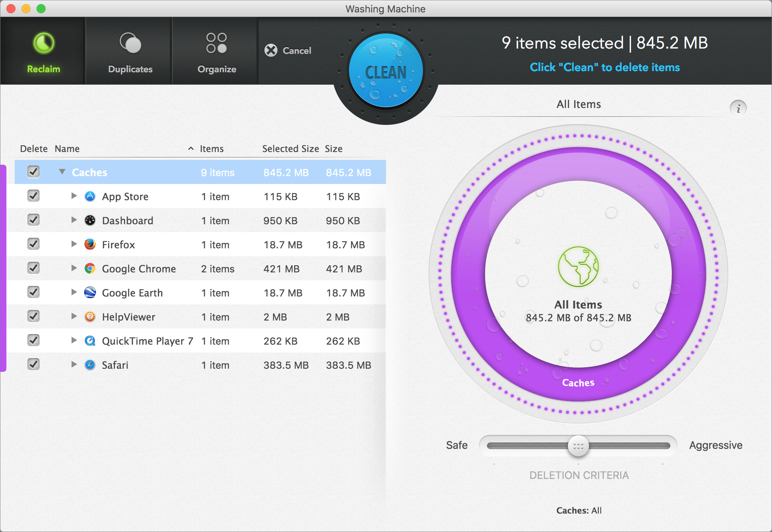Click the 'Caches: All' criteria text
This screenshot has height=532, width=772.
click(579, 510)
